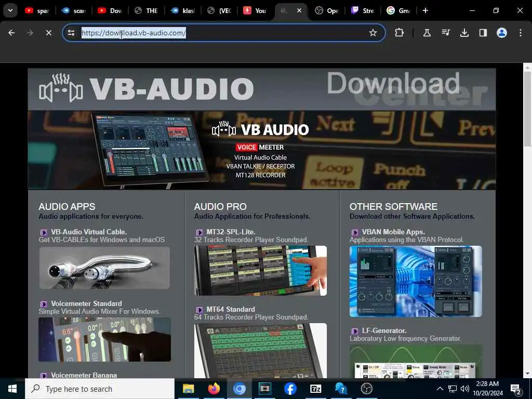The width and height of the screenshot is (532, 399).
Task: Open the Chromium browser taskbar icon
Action: point(239,389)
